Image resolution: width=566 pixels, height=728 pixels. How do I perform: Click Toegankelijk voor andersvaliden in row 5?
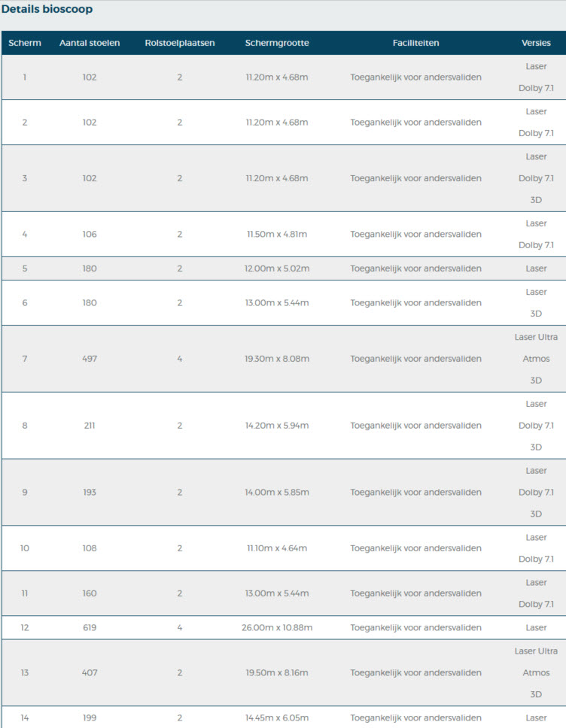pyautogui.click(x=416, y=268)
